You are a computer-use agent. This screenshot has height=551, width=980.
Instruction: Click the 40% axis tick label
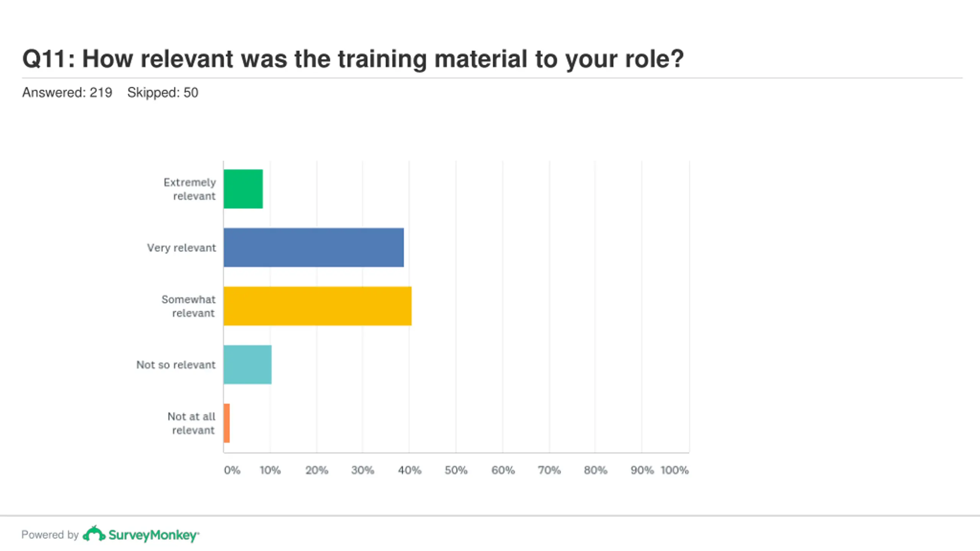point(410,470)
